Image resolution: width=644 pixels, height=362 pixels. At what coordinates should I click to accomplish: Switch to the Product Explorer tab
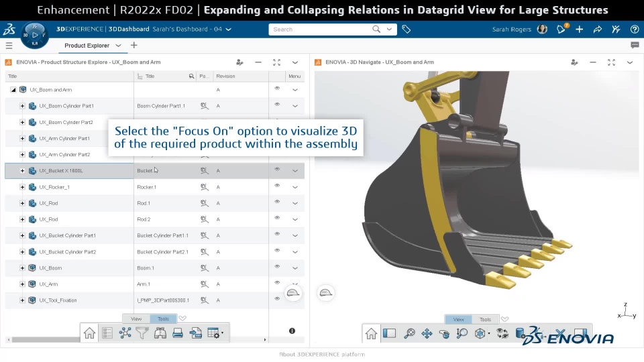coord(87,46)
